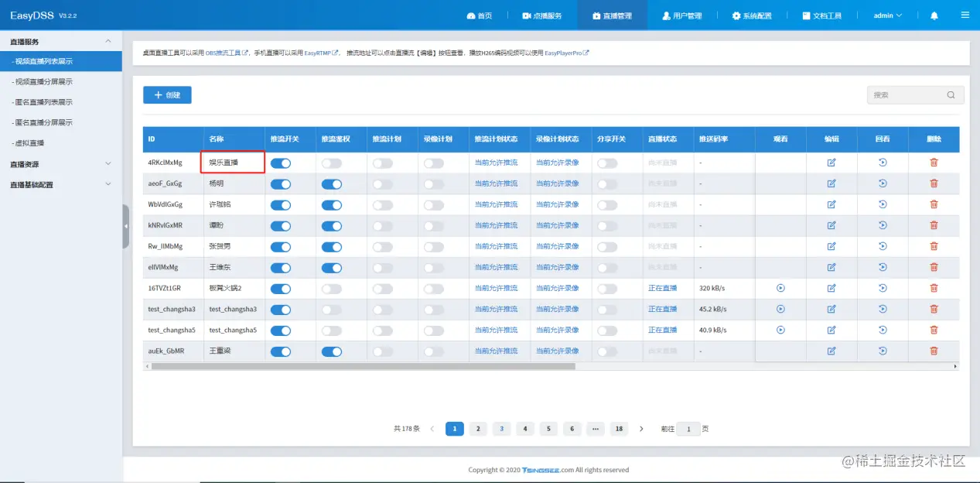Select 视频直播分屏展示 in sidebar
This screenshot has height=483, width=980.
point(61,82)
